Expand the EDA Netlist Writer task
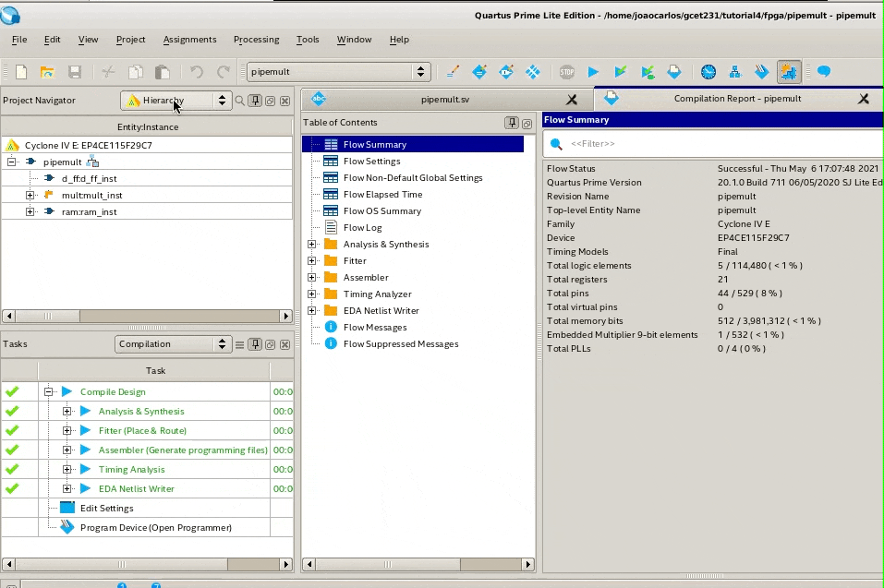This screenshot has width=884, height=588. click(67, 489)
